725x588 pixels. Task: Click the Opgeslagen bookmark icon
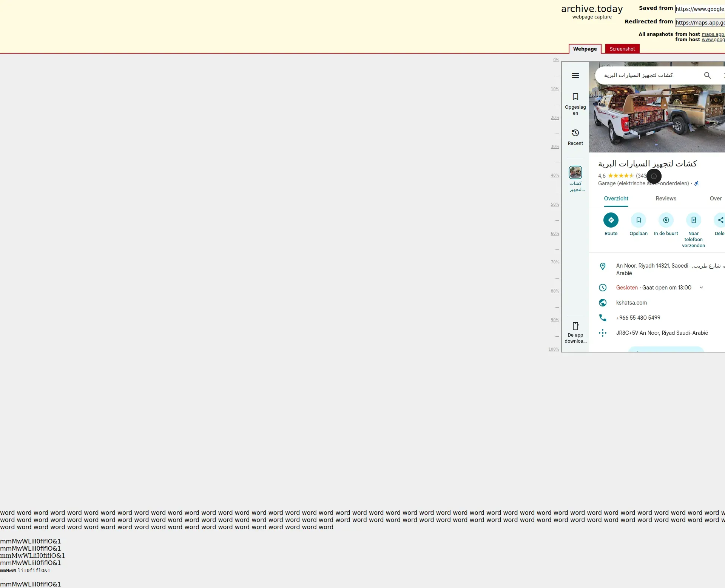click(575, 97)
